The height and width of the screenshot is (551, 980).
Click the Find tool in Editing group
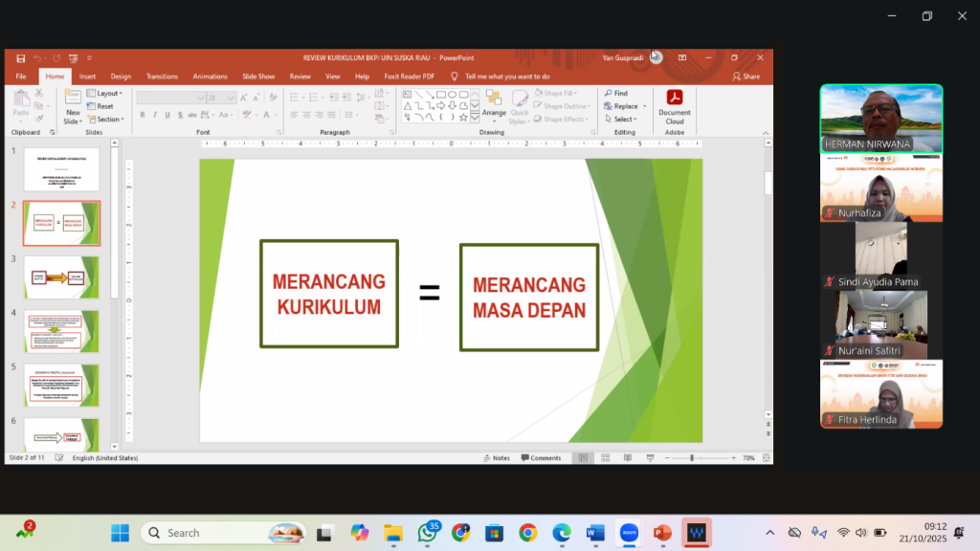pos(616,93)
